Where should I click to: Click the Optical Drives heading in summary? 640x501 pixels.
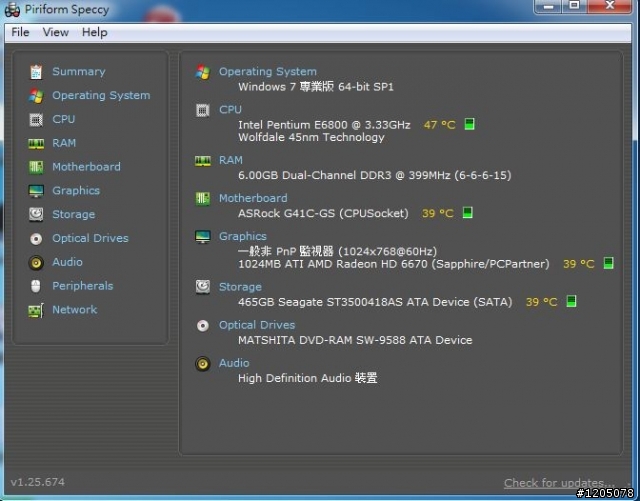coord(257,325)
